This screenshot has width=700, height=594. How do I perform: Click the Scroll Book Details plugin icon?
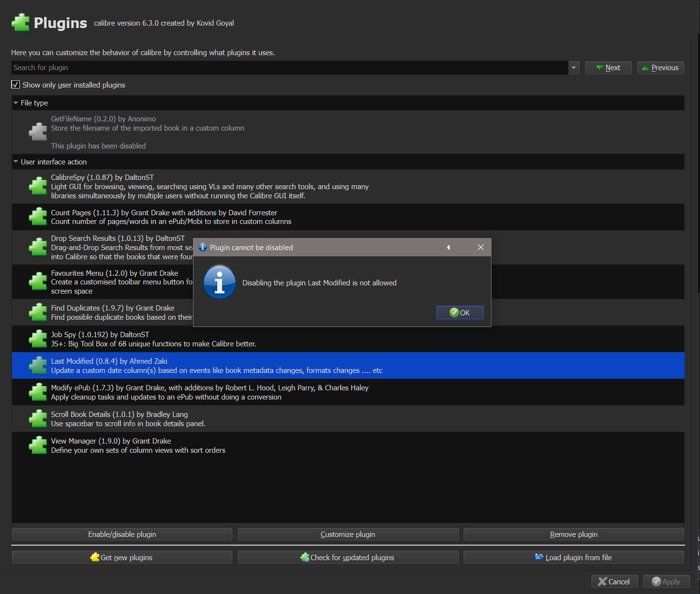coord(38,419)
